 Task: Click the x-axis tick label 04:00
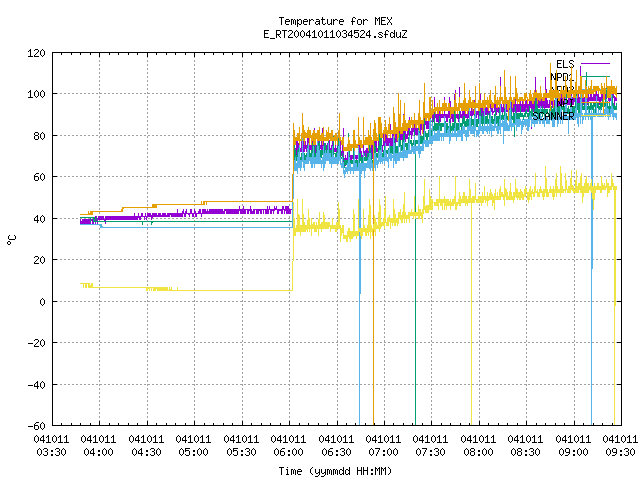tap(98, 452)
